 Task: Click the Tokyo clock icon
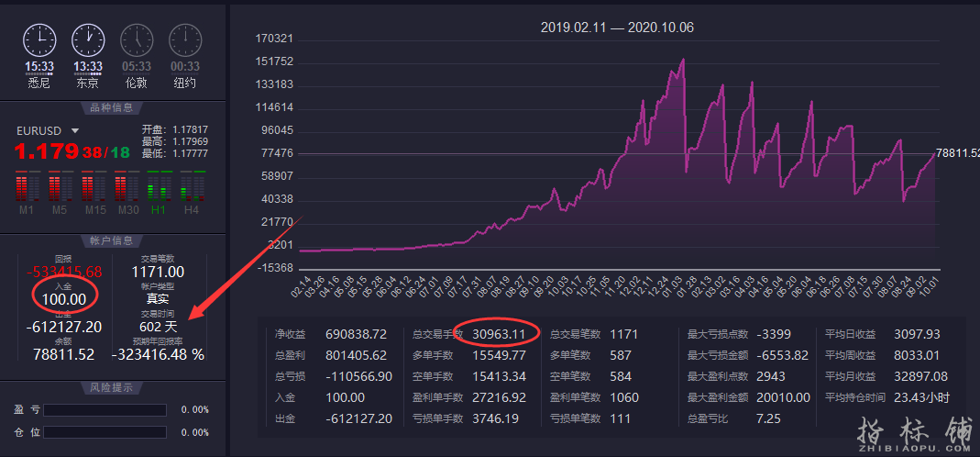(88, 40)
